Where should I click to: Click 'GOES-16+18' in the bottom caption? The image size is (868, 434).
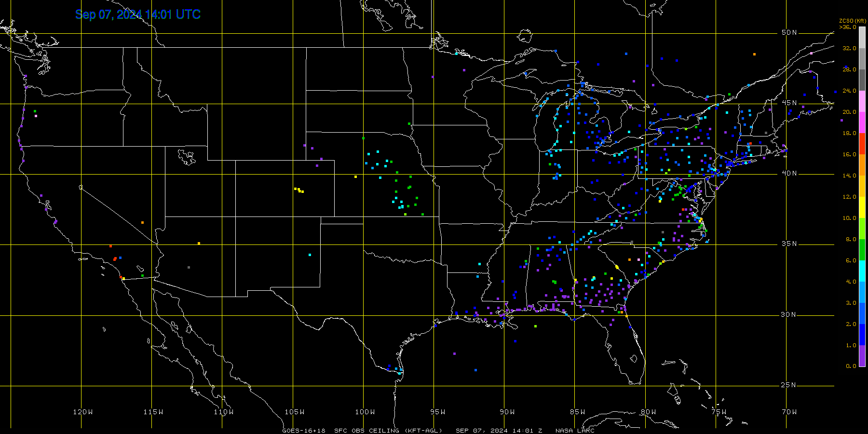(304, 431)
